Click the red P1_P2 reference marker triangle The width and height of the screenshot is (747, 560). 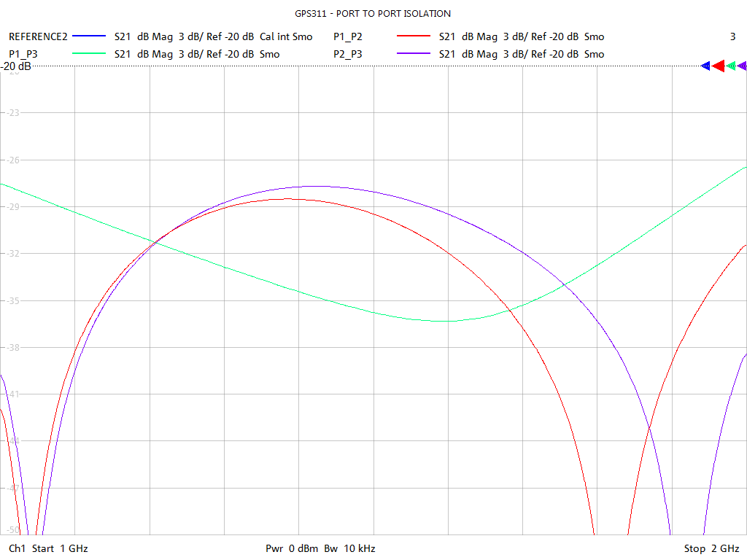(718, 66)
